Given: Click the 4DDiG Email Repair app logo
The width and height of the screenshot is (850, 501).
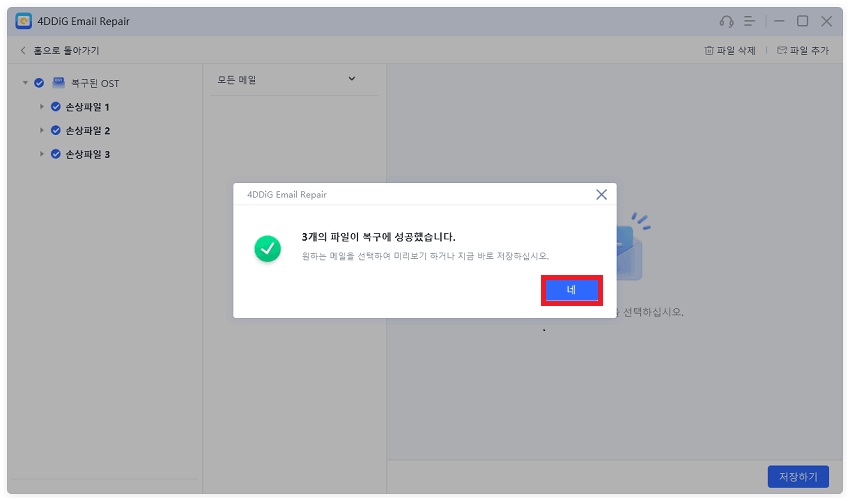Looking at the screenshot, I should coord(23,21).
